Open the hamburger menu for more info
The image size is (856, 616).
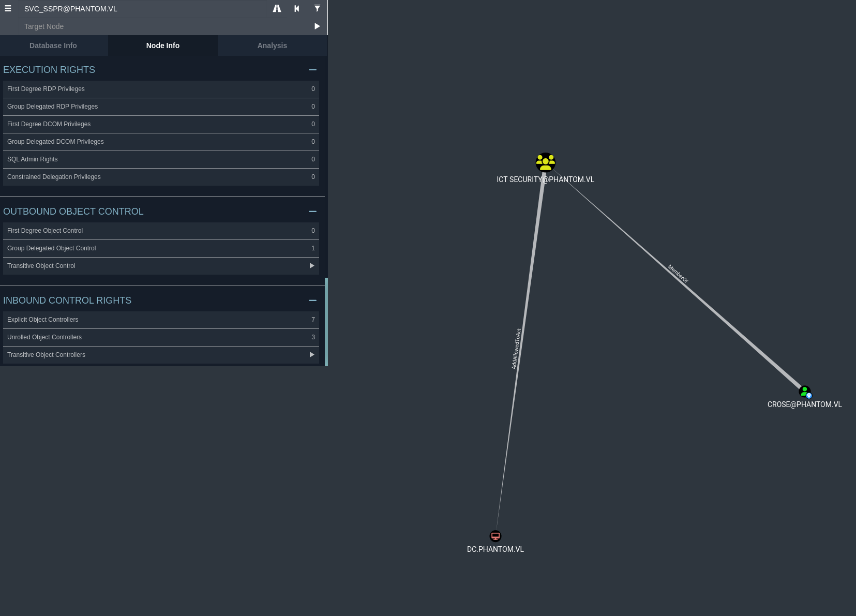coord(8,9)
